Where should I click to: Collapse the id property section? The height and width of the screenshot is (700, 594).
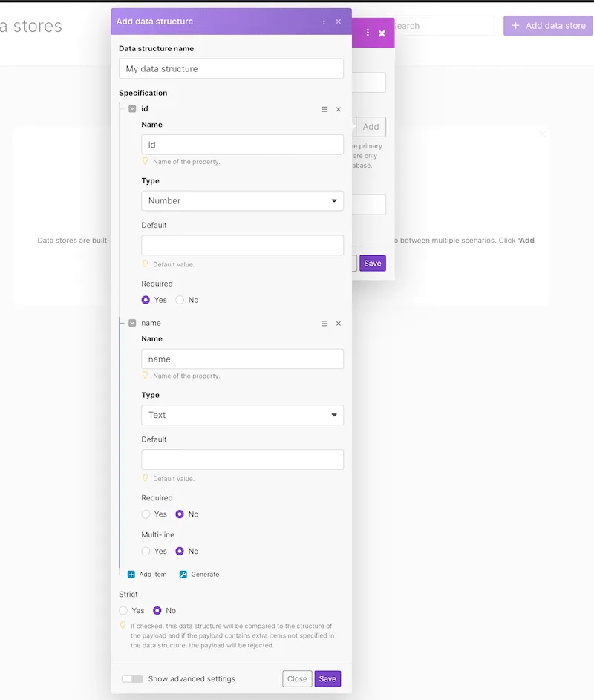[x=131, y=108]
